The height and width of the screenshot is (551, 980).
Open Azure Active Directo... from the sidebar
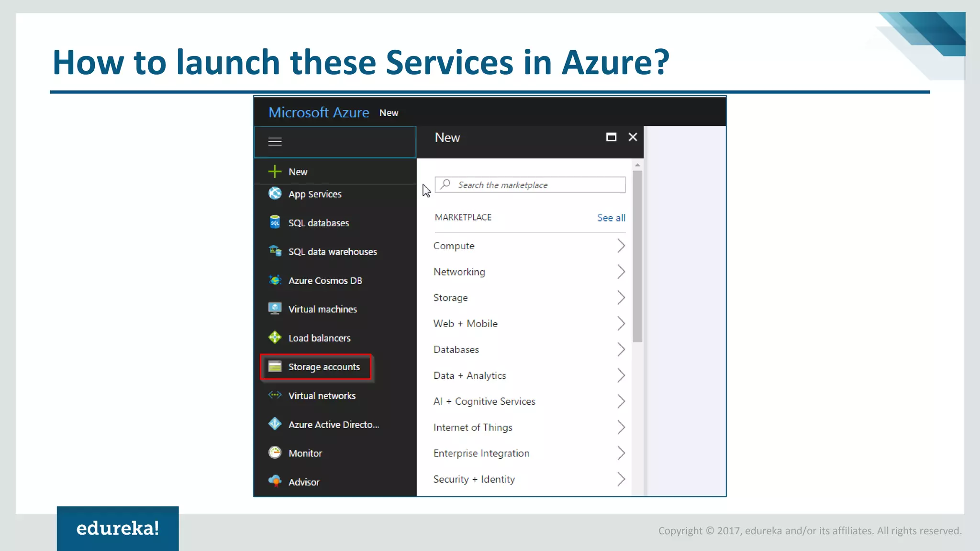pyautogui.click(x=334, y=425)
